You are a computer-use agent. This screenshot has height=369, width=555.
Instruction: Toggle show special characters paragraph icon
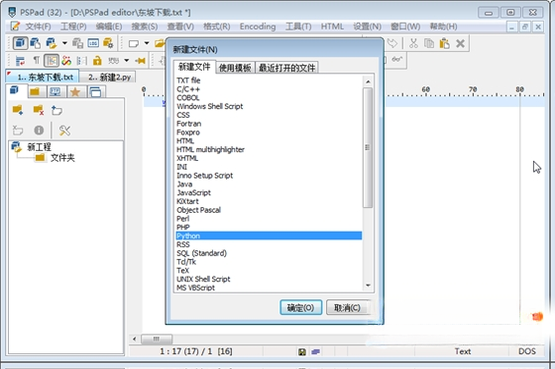point(36,60)
